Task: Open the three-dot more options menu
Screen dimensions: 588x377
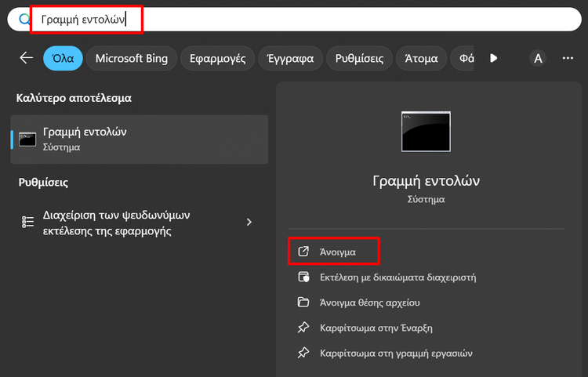Action: click(x=568, y=58)
